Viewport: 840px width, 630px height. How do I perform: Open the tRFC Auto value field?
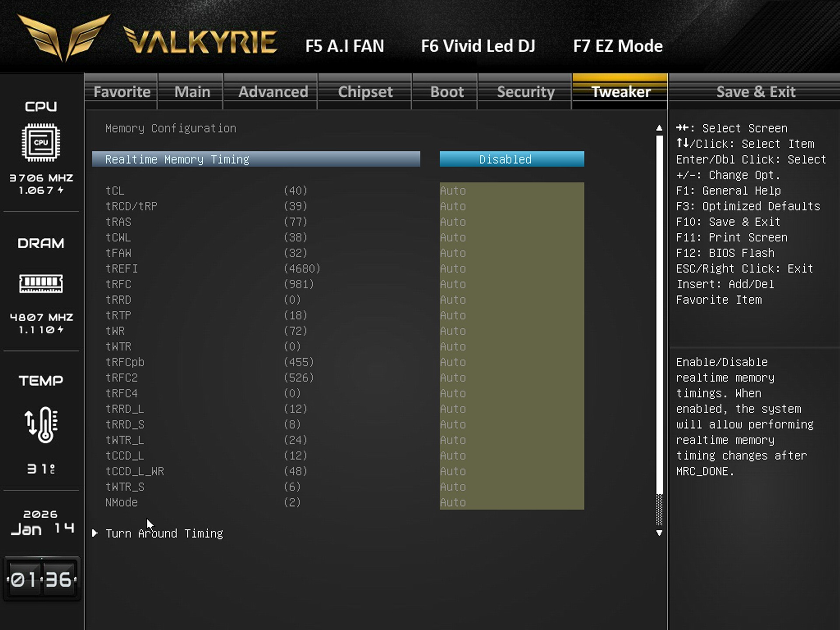(x=511, y=284)
